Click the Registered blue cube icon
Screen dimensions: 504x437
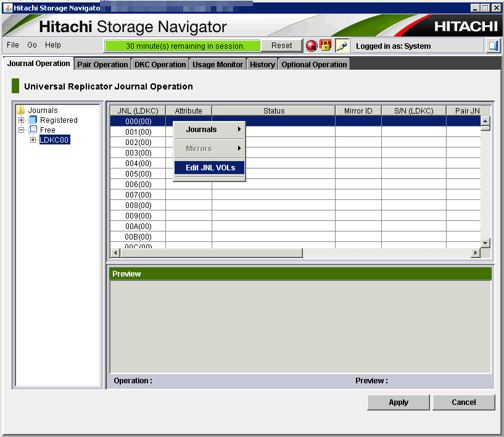[33, 120]
